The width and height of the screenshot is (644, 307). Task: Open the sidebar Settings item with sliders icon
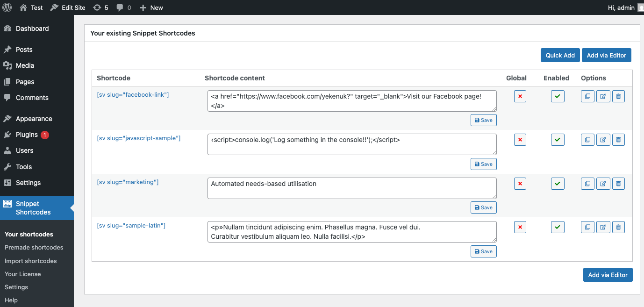pos(37,183)
